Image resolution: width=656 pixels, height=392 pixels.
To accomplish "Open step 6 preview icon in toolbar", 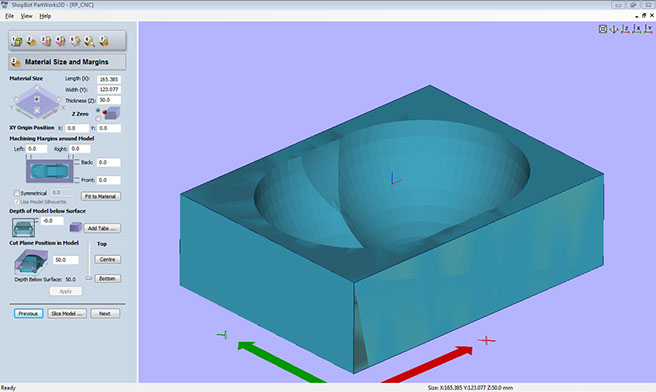I will (x=89, y=41).
